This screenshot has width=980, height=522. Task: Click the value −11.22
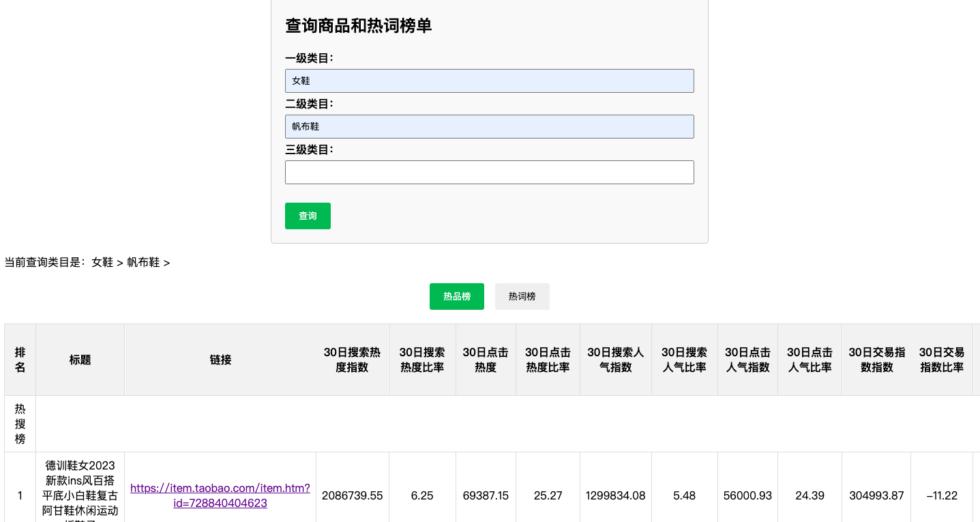pyautogui.click(x=942, y=495)
